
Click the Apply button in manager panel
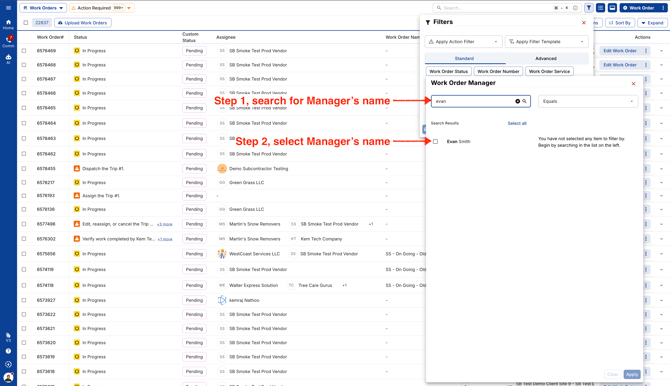point(632,374)
